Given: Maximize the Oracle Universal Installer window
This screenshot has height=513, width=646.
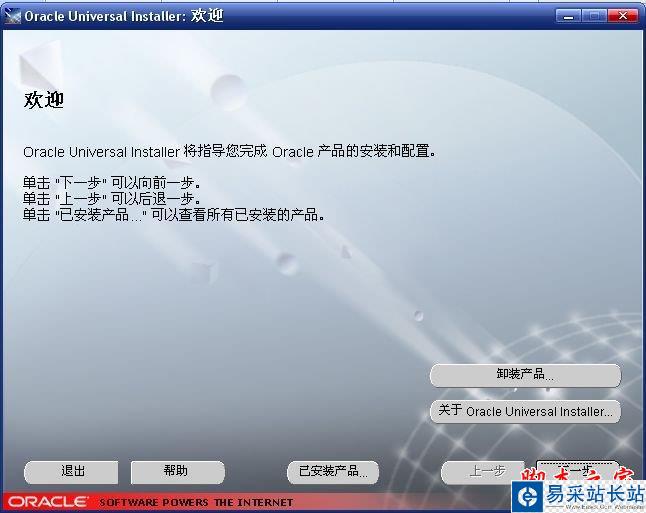Looking at the screenshot, I should [x=594, y=16].
